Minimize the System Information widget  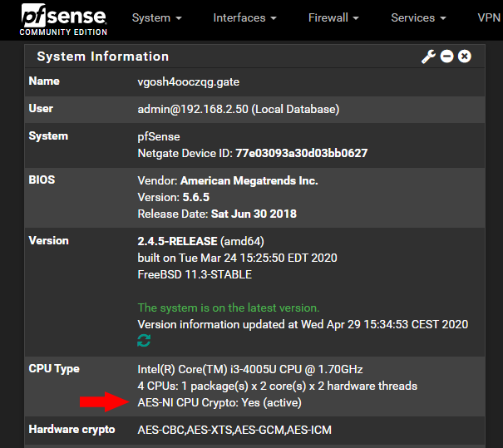click(x=446, y=57)
